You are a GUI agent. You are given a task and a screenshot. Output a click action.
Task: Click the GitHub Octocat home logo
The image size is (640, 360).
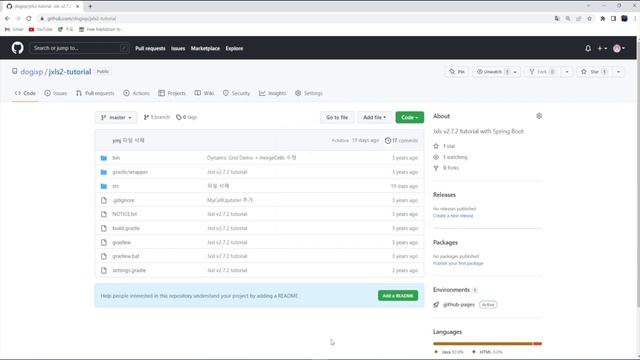click(18, 48)
